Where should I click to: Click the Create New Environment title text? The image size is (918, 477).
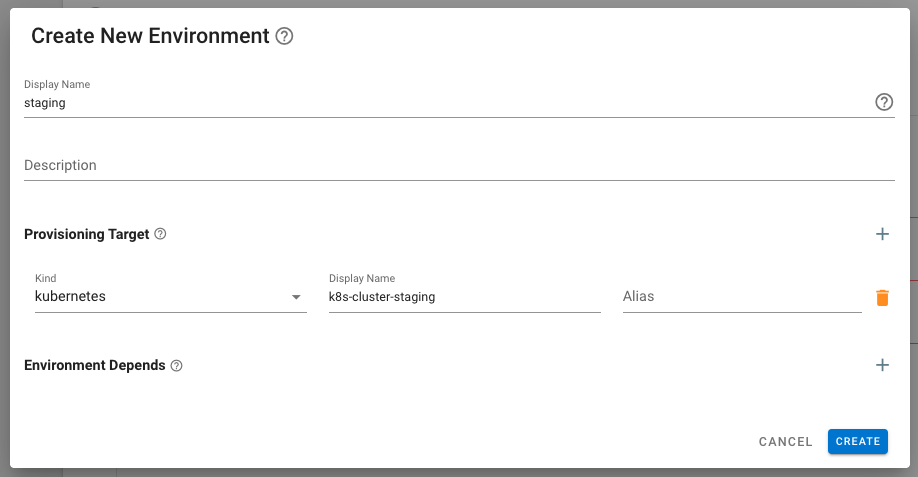(x=150, y=36)
